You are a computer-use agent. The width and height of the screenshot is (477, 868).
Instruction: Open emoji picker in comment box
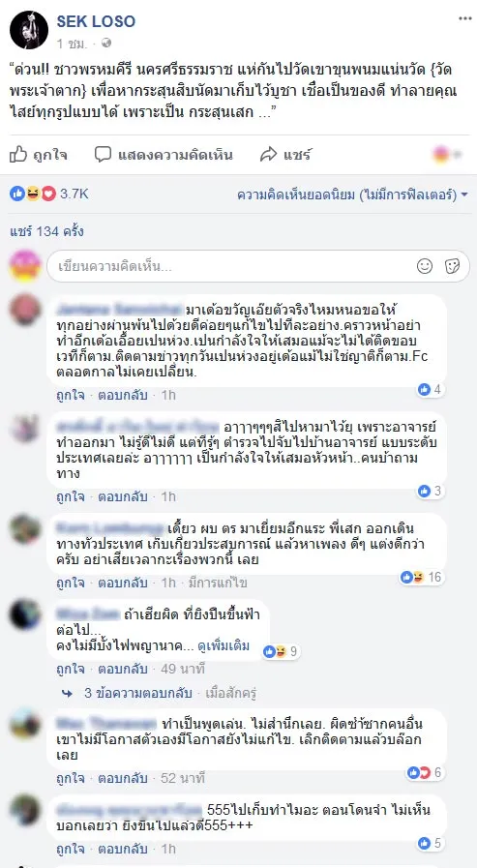(425, 266)
